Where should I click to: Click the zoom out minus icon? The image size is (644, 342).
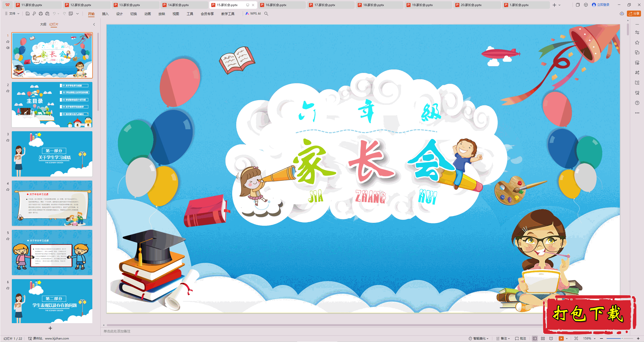click(x=601, y=338)
